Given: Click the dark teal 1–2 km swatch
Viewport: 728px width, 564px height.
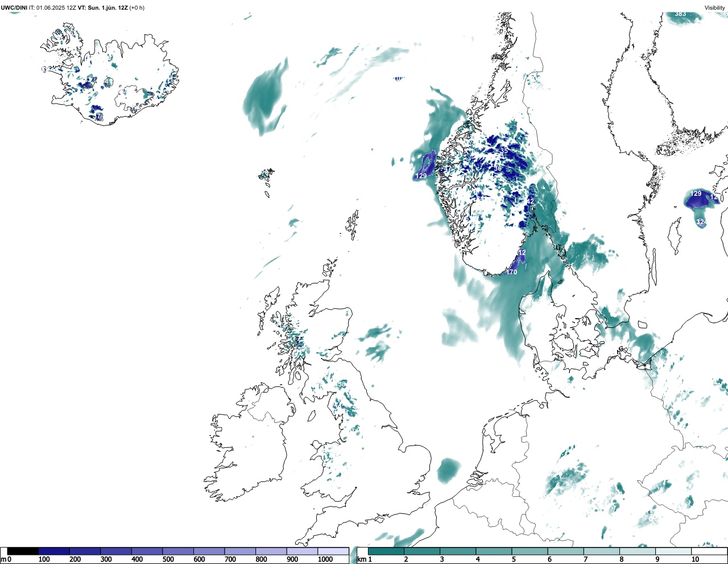Looking at the screenshot, I should (386, 551).
